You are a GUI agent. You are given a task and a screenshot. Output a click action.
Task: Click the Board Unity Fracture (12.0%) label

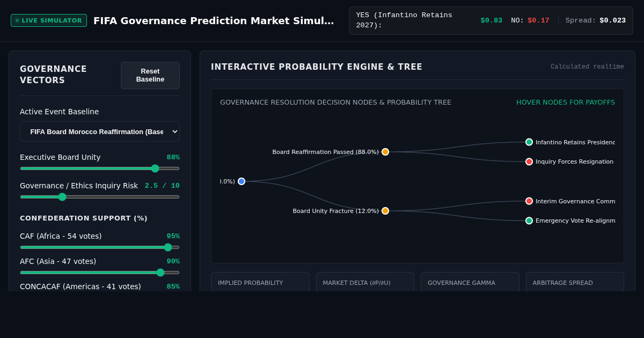[x=335, y=211]
